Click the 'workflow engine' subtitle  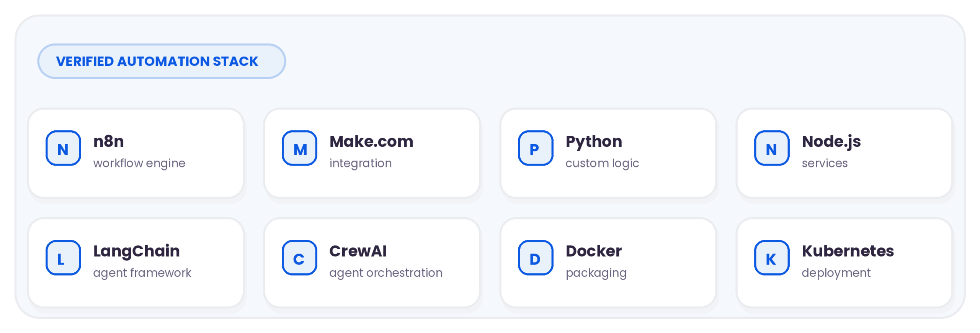click(139, 164)
